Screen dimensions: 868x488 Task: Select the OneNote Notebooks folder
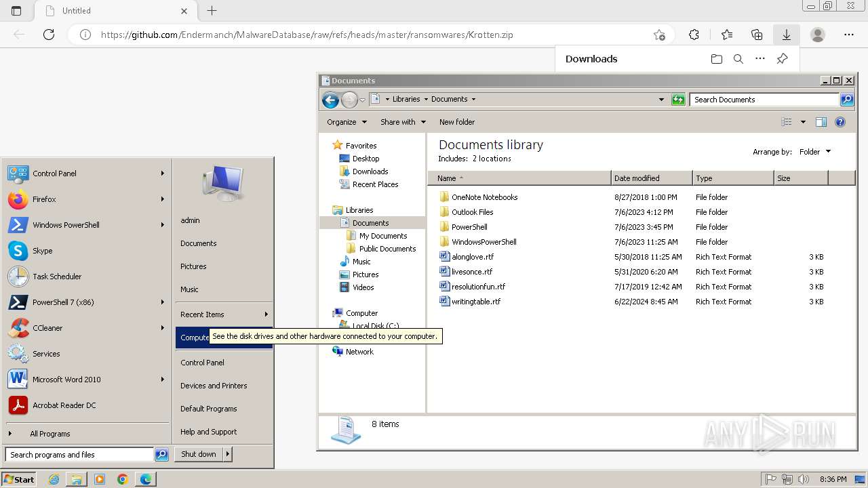click(484, 197)
